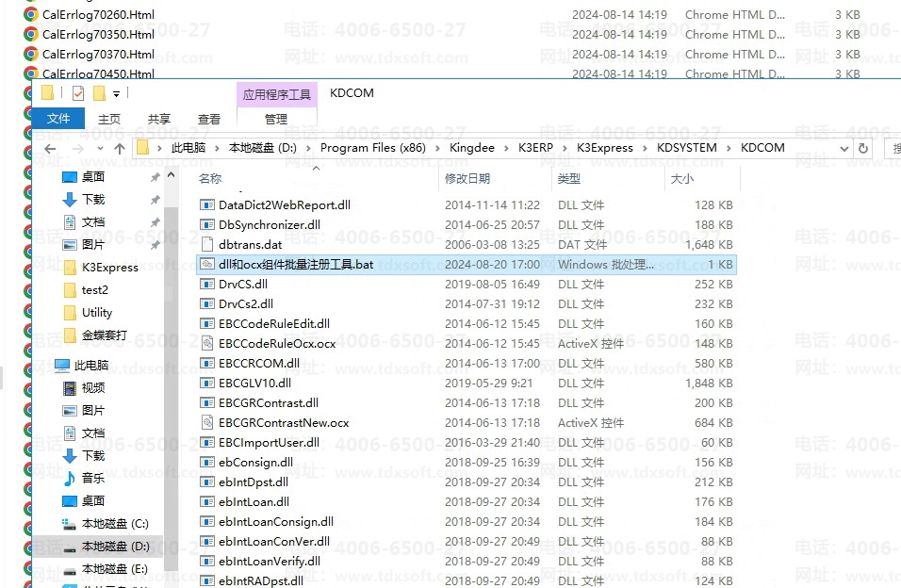Click the refresh button beside address bar

point(861,148)
